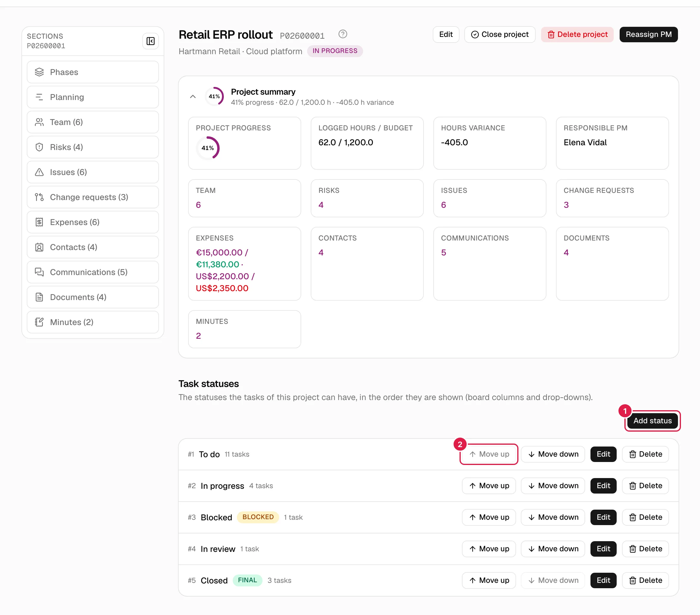Open Communications (5) in sidebar

pos(93,272)
